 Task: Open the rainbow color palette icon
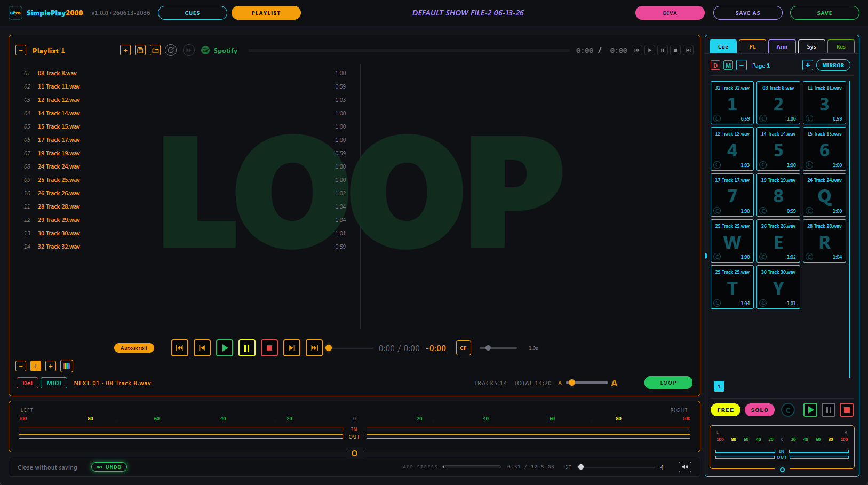point(67,366)
